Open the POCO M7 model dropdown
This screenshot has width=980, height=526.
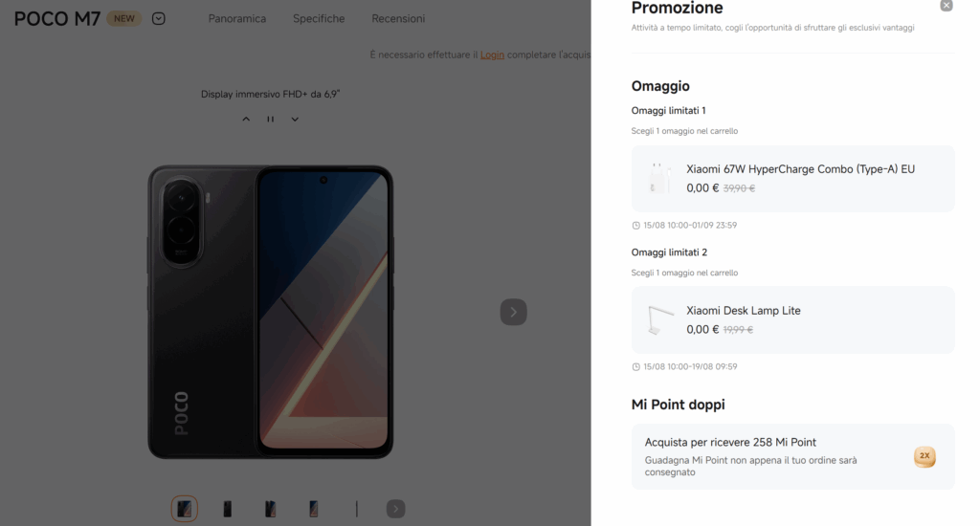click(159, 19)
